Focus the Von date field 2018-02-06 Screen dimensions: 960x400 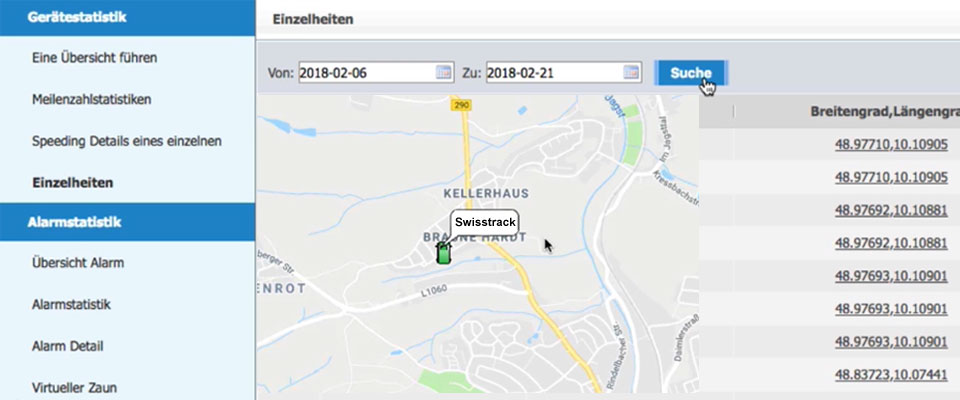[367, 73]
